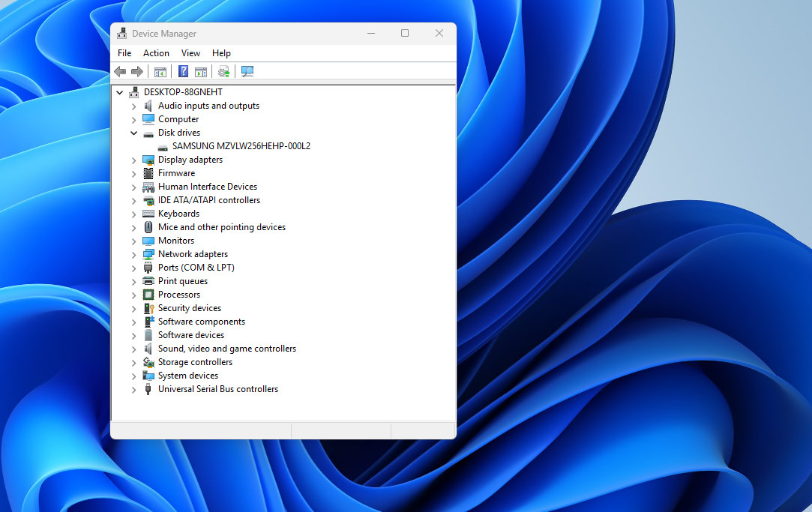This screenshot has height=512, width=812.
Task: Expand the Display adapters category
Action: click(x=134, y=160)
